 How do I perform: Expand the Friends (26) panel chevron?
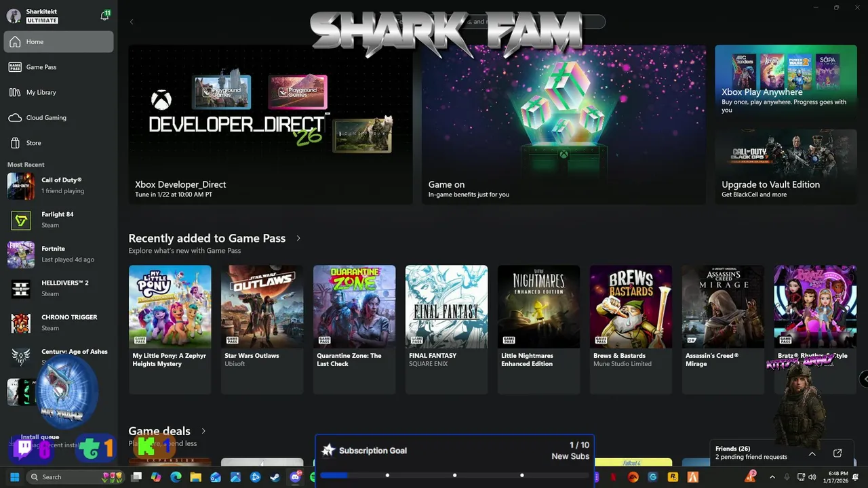tap(812, 453)
